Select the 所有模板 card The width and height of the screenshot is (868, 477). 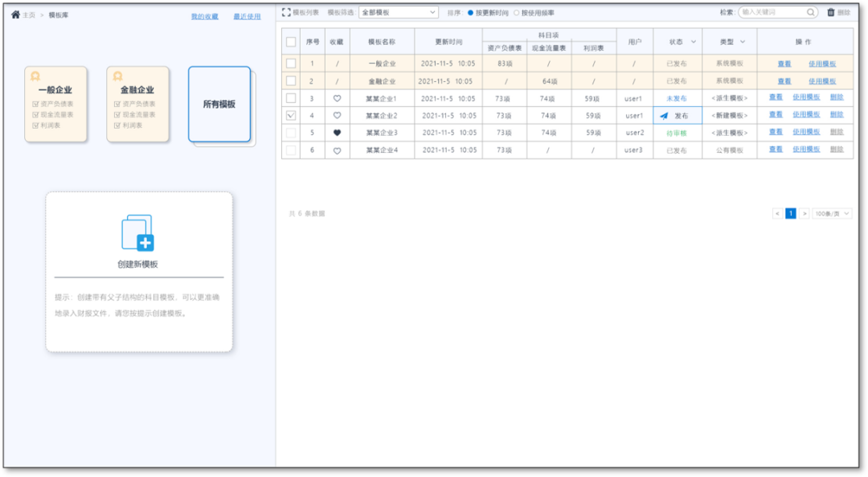click(x=219, y=105)
